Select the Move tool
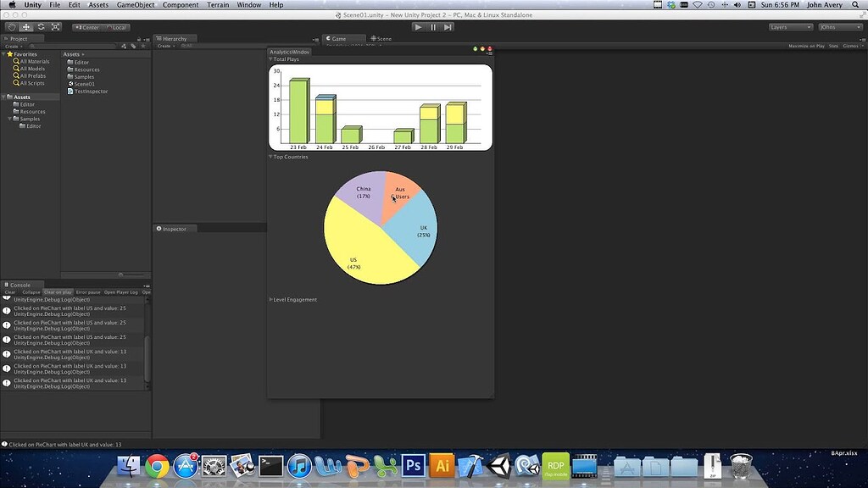868x488 pixels. [x=25, y=26]
